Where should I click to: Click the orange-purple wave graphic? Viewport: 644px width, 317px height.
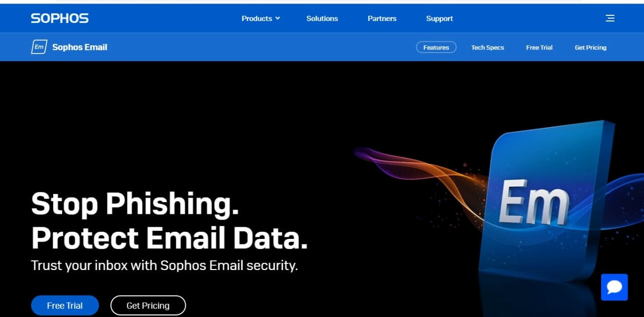[x=418, y=179]
